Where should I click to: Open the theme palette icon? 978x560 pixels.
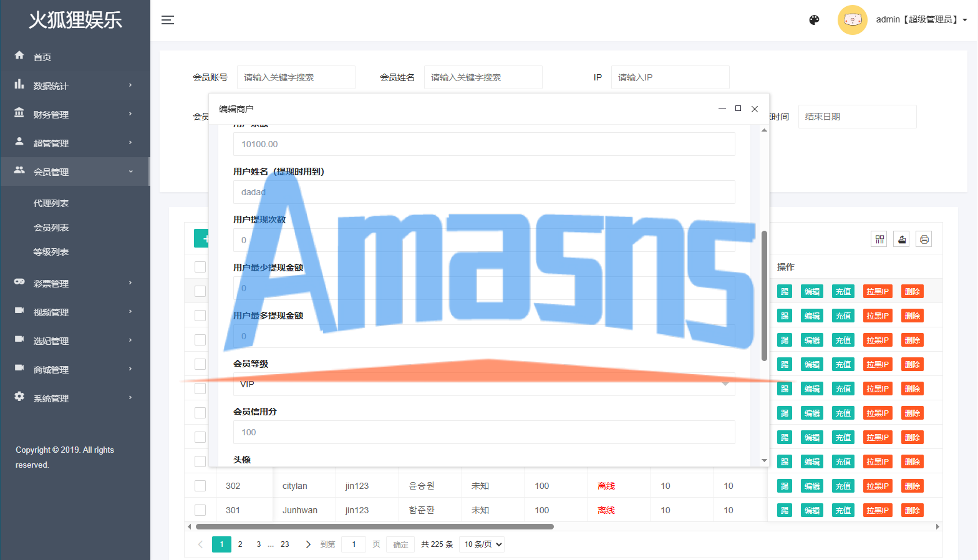[x=814, y=20]
